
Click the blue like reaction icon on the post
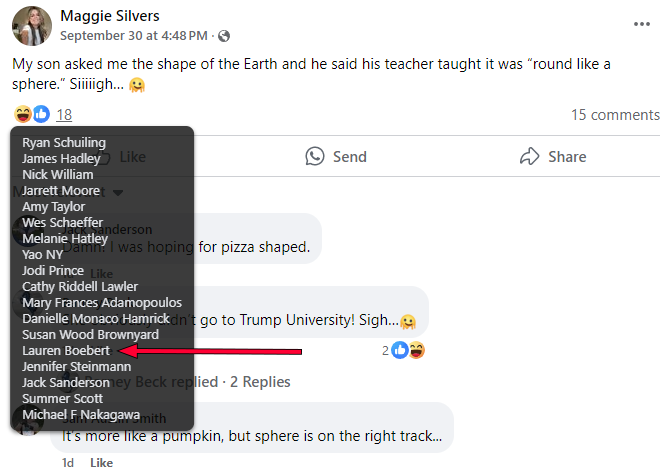[41, 114]
